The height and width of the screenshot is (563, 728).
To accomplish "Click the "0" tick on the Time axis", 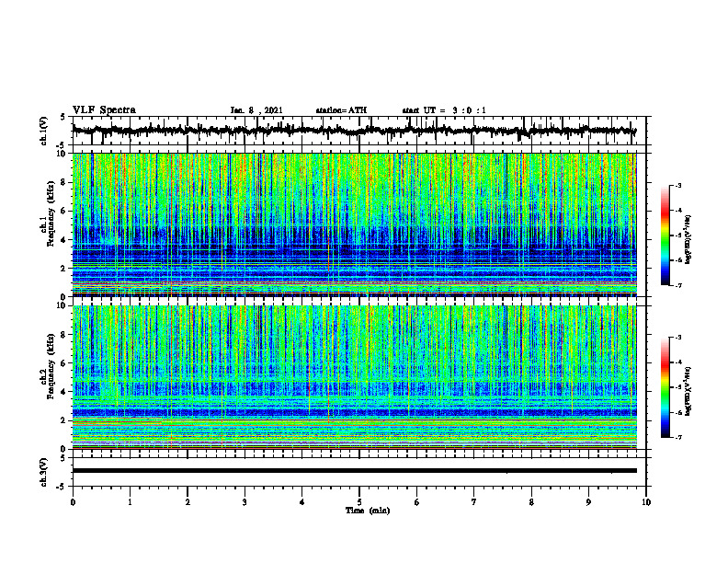I will click(x=73, y=502).
